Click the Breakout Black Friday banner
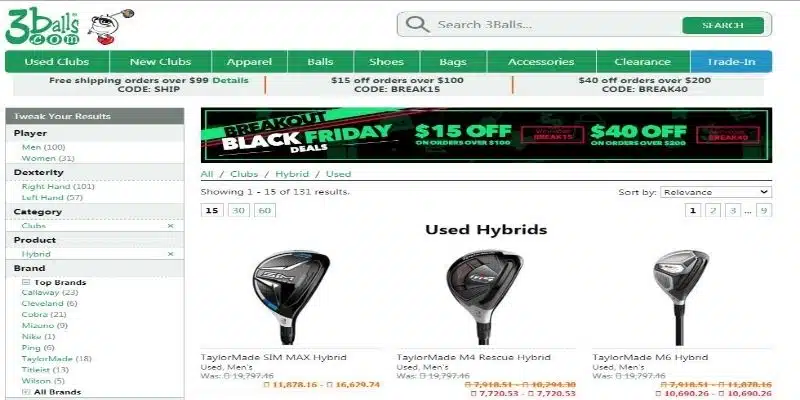Image resolution: width=800 pixels, height=400 pixels. [486, 135]
